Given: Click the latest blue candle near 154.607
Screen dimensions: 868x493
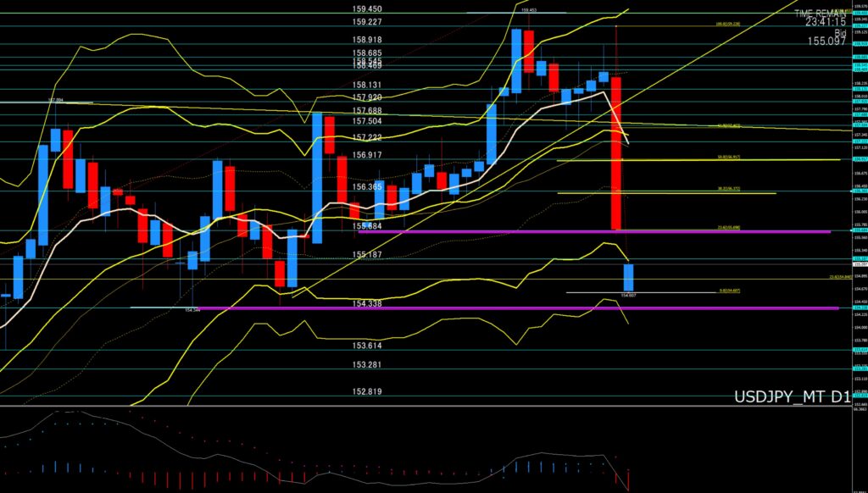Looking at the screenshot, I should (x=629, y=277).
